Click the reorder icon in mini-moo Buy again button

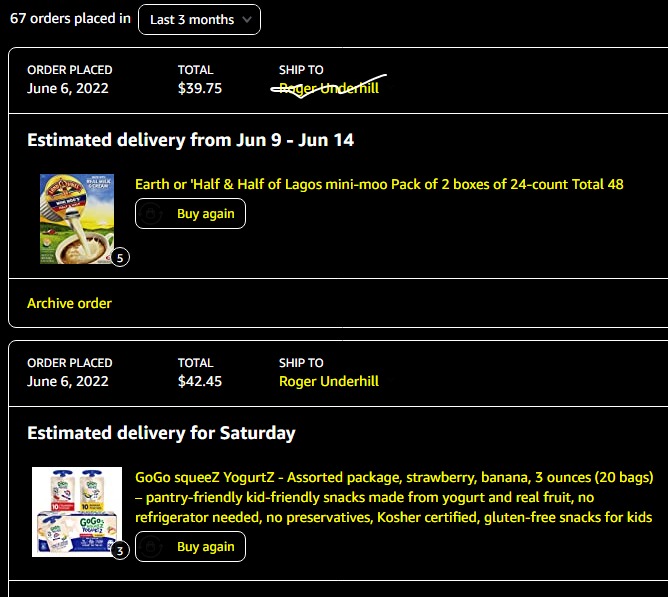(152, 213)
